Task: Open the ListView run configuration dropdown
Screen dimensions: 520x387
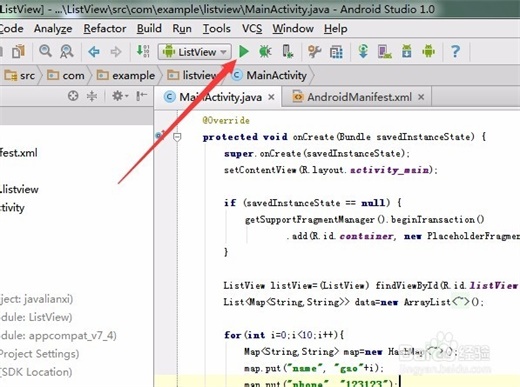Action: tap(195, 52)
